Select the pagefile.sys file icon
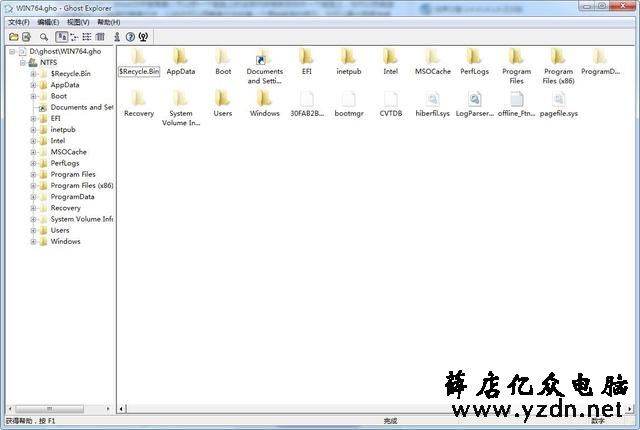The width and height of the screenshot is (640, 430). (x=558, y=99)
